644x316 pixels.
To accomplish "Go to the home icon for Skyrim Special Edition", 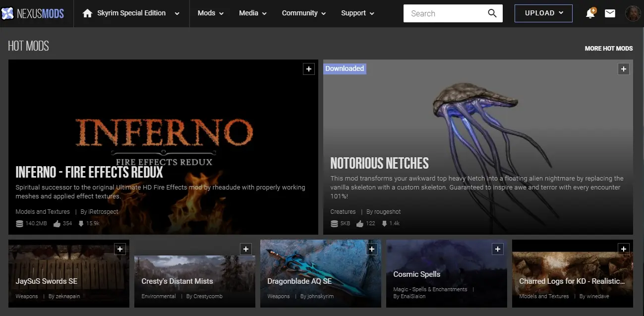I will [88, 13].
